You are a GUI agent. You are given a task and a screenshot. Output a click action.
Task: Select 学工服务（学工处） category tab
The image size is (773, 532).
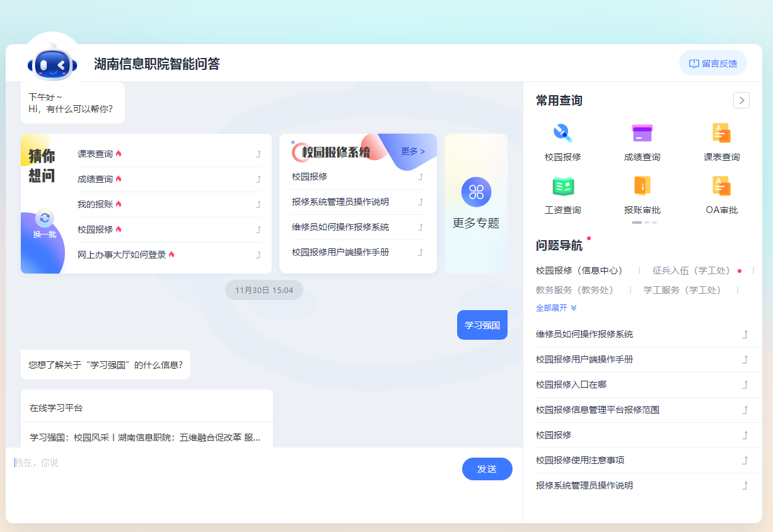pos(682,290)
